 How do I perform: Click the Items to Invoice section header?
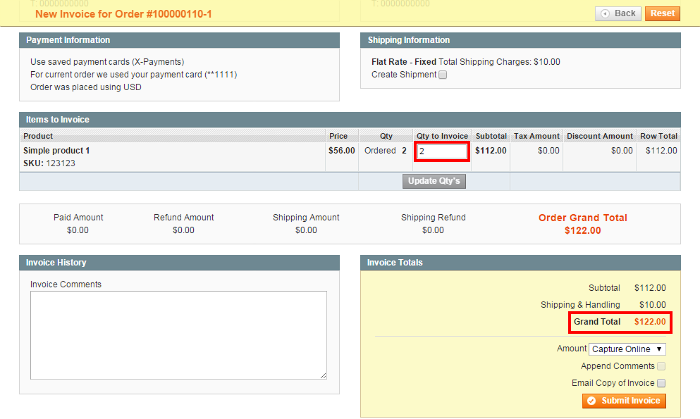[x=350, y=120]
